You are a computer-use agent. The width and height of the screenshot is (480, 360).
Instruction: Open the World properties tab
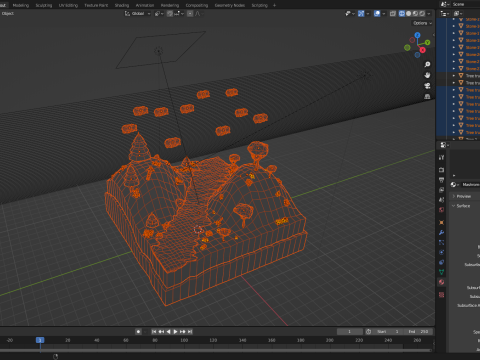441,210
